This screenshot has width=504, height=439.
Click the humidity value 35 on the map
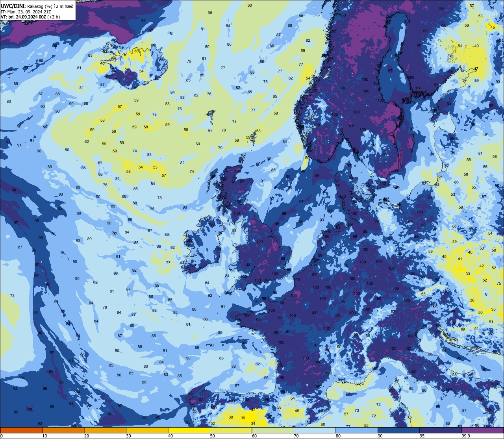pos(493,309)
